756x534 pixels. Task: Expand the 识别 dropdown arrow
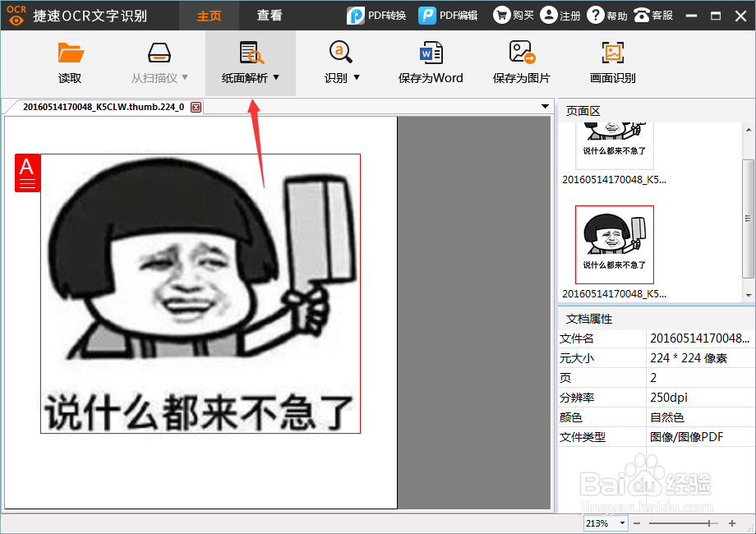[x=357, y=77]
